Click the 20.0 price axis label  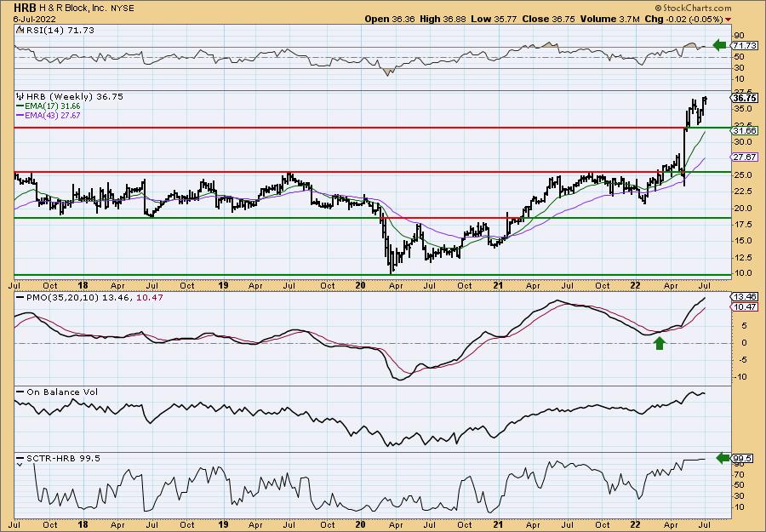coord(741,208)
